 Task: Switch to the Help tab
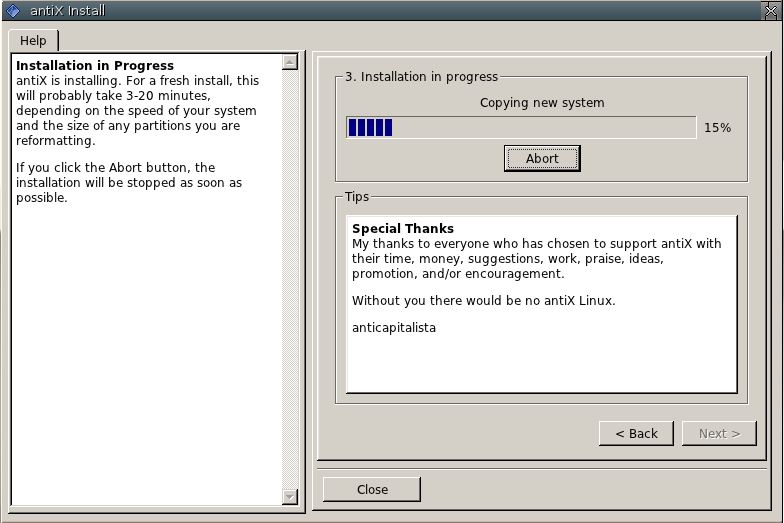click(33, 40)
